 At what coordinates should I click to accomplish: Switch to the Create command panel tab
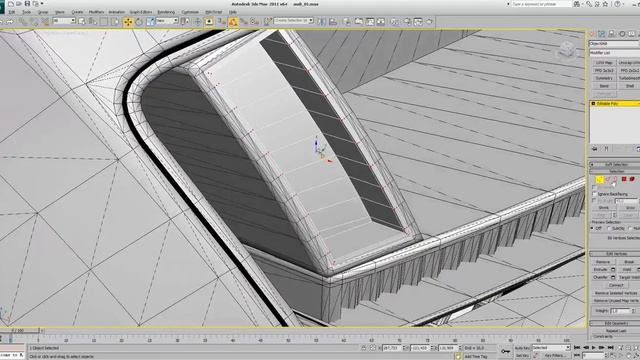click(x=592, y=34)
